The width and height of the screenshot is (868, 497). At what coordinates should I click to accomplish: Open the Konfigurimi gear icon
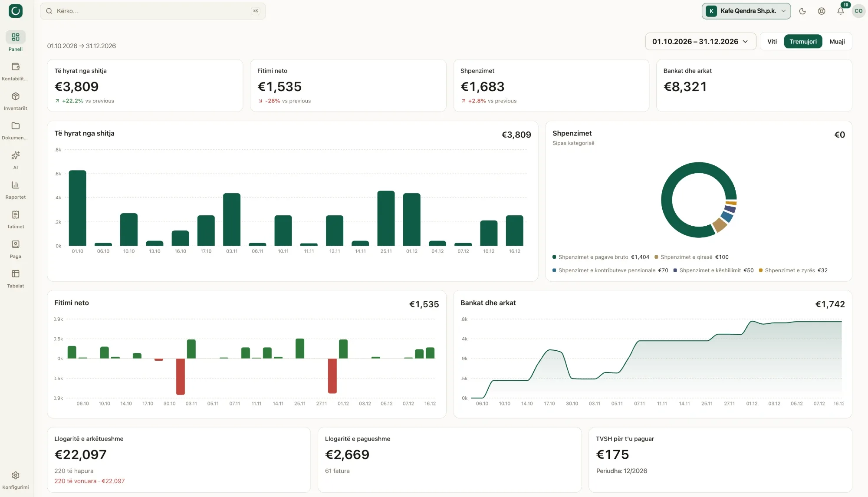click(16, 475)
